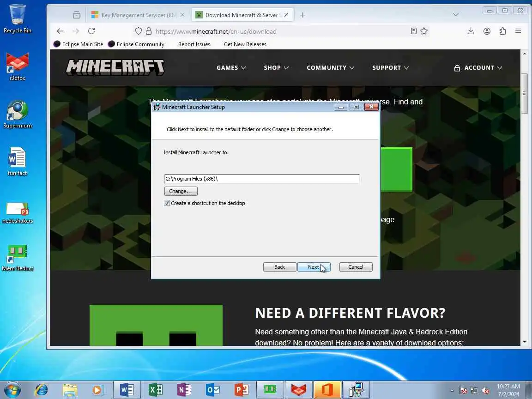
Task: Open Word from taskbar
Action: coord(127,390)
